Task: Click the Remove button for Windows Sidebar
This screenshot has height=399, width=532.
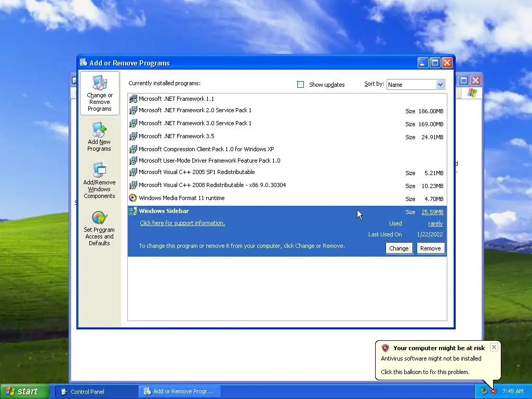Action: (x=431, y=248)
